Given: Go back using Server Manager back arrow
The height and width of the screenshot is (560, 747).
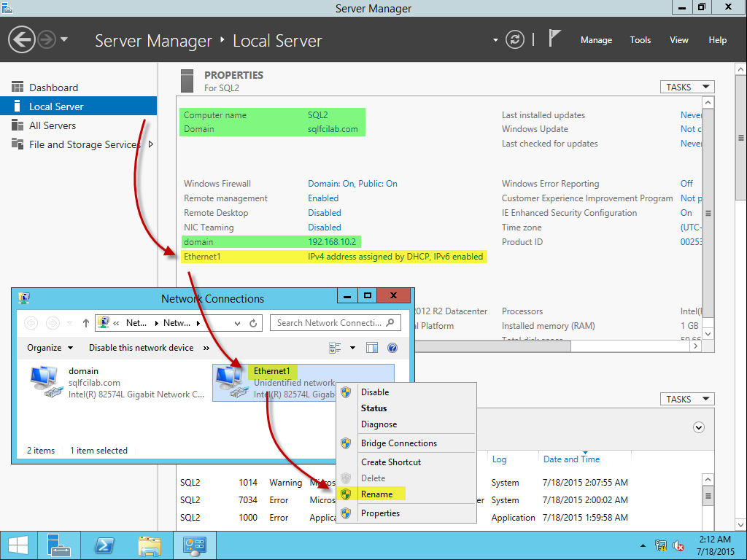Looking at the screenshot, I should [21, 39].
